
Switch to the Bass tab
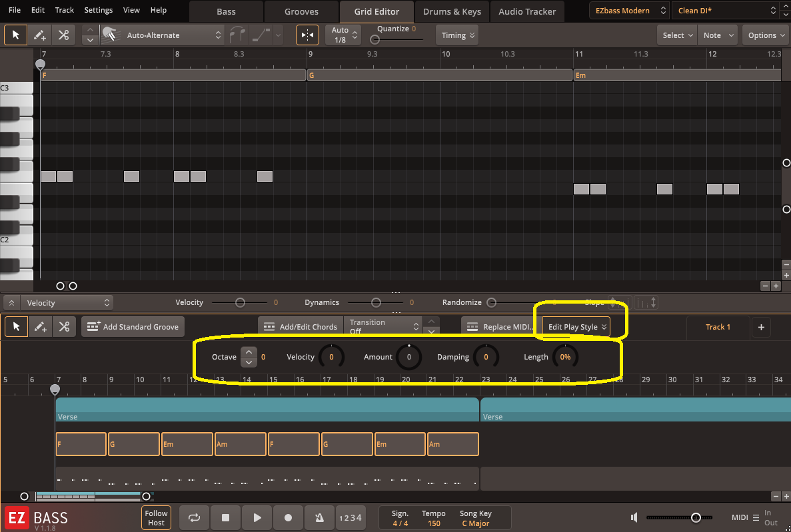[226, 11]
